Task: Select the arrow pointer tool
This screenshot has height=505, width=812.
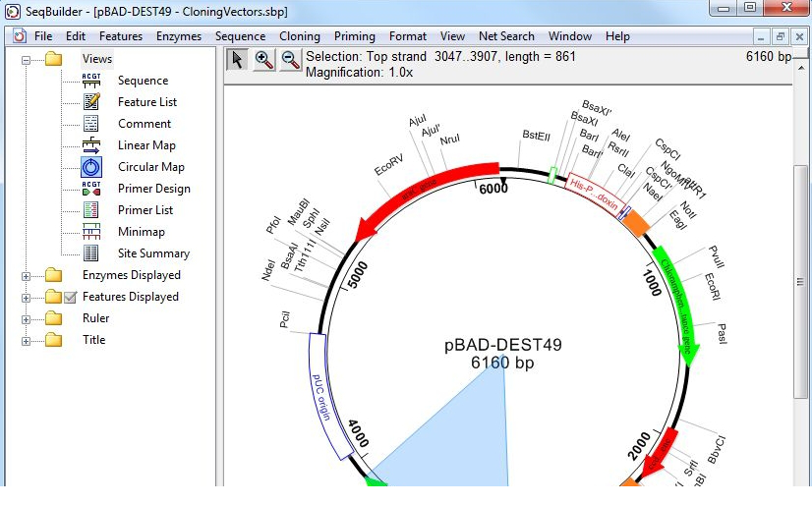Action: pos(237,60)
